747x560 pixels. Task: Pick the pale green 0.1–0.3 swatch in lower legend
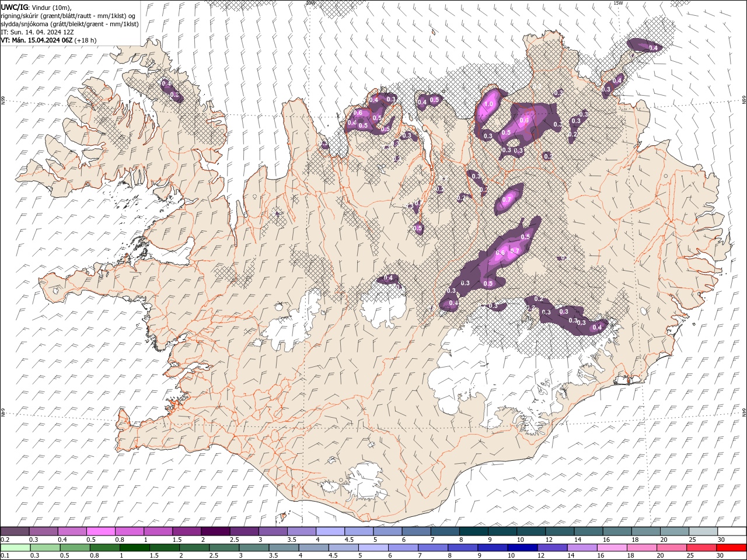(x=15, y=548)
